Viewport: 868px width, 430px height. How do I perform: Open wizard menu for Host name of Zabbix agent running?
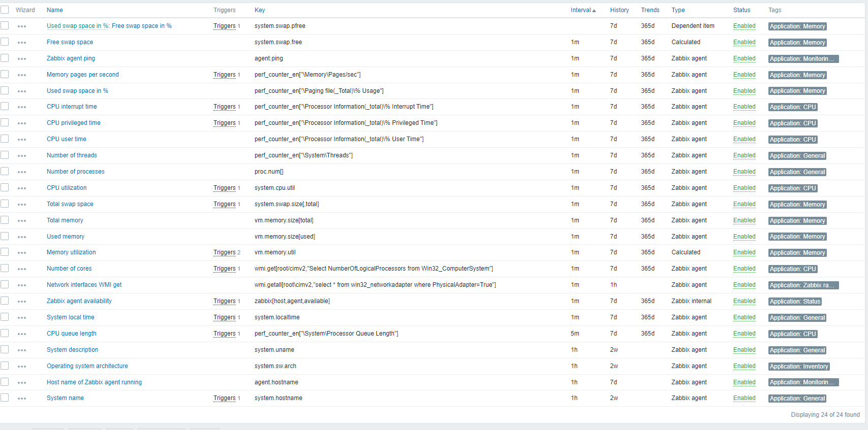(22, 383)
